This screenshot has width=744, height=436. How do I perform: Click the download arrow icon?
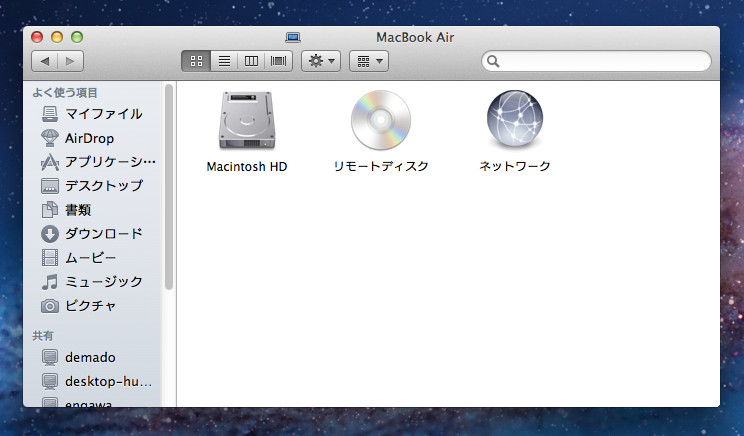[x=50, y=233]
